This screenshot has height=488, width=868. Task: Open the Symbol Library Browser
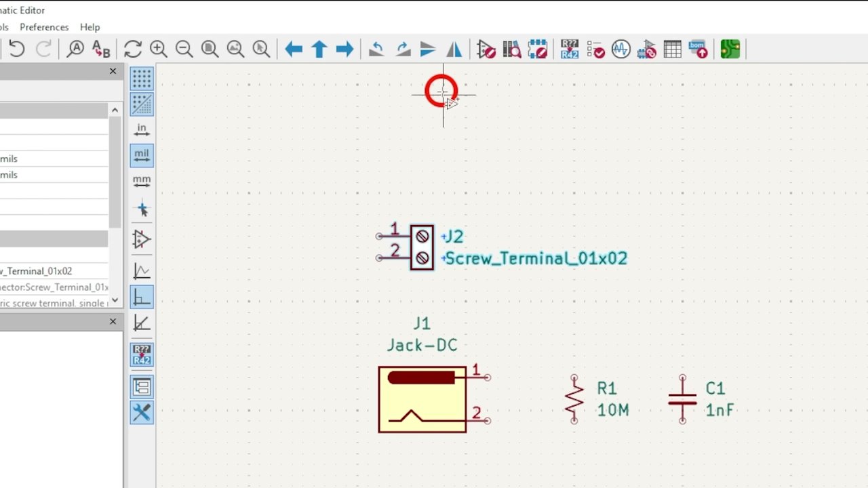point(512,49)
